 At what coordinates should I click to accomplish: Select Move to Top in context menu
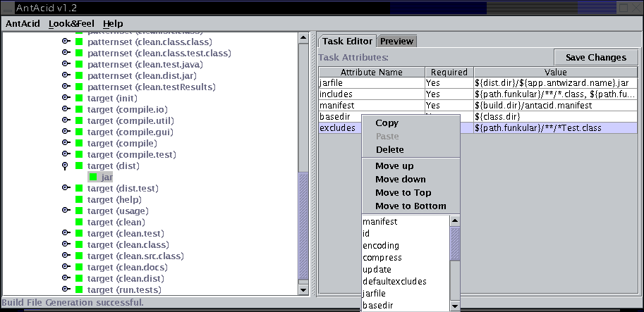coord(403,192)
